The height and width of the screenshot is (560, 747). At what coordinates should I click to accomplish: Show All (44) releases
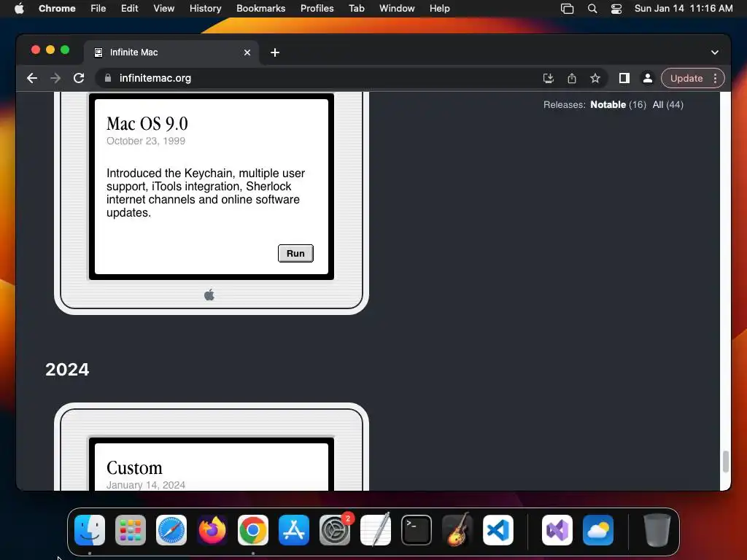668,105
